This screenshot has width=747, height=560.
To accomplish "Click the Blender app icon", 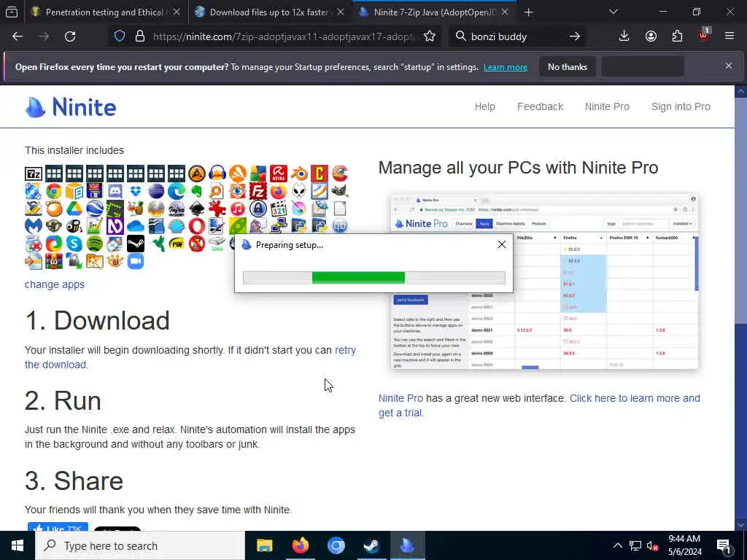I will (299, 174).
